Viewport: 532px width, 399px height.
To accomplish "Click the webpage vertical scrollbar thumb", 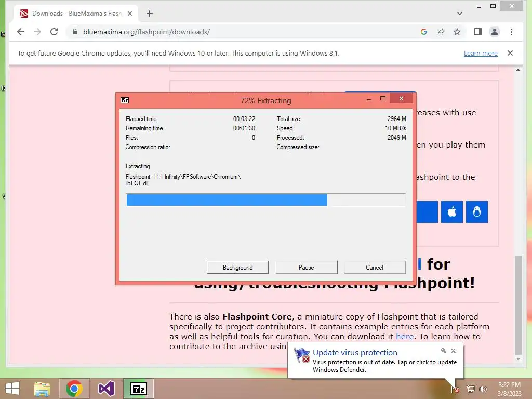I will [518, 305].
